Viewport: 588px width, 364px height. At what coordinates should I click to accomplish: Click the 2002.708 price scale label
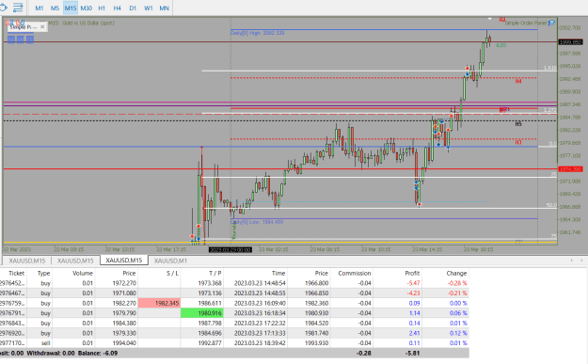570,27
